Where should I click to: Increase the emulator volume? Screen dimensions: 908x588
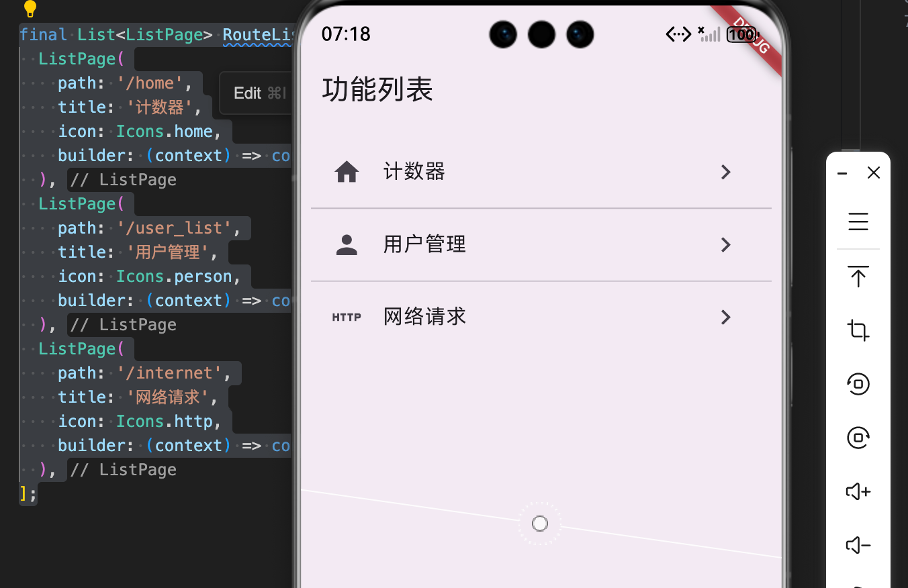[x=857, y=491]
